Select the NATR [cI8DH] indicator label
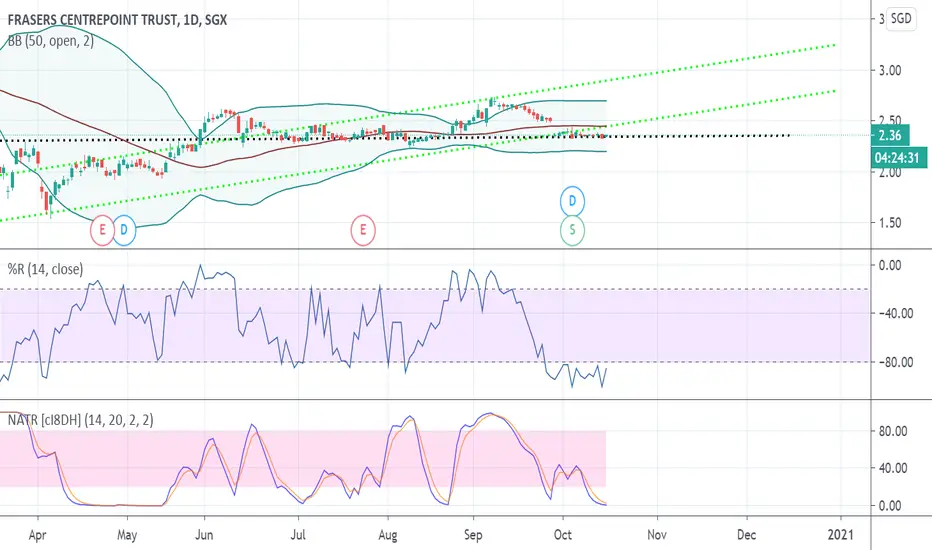932x550 pixels. [x=80, y=420]
